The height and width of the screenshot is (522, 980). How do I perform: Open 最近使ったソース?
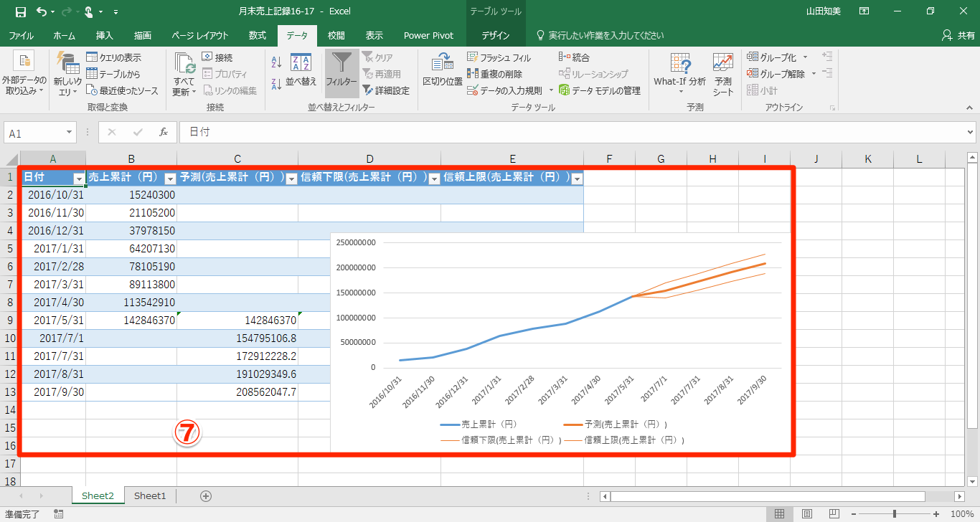pyautogui.click(x=122, y=90)
